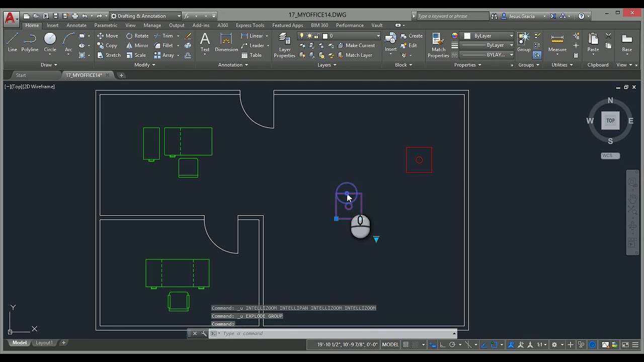This screenshot has width=644, height=362.
Task: Open the Parametric ribbon tab
Action: (x=106, y=26)
